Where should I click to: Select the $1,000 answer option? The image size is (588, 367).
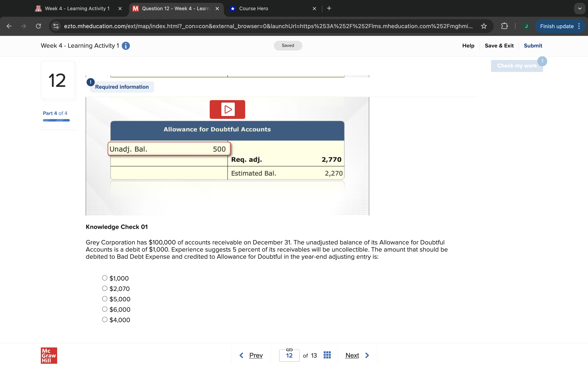[x=105, y=278]
